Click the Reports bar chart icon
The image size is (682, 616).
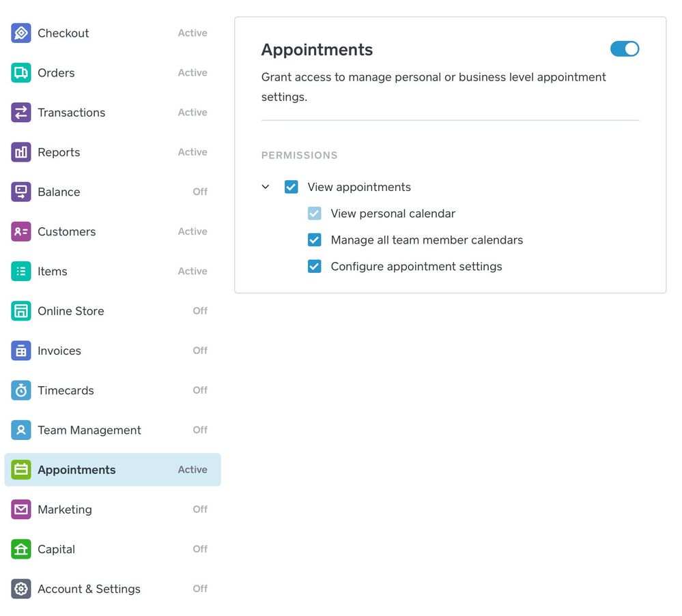[21, 152]
